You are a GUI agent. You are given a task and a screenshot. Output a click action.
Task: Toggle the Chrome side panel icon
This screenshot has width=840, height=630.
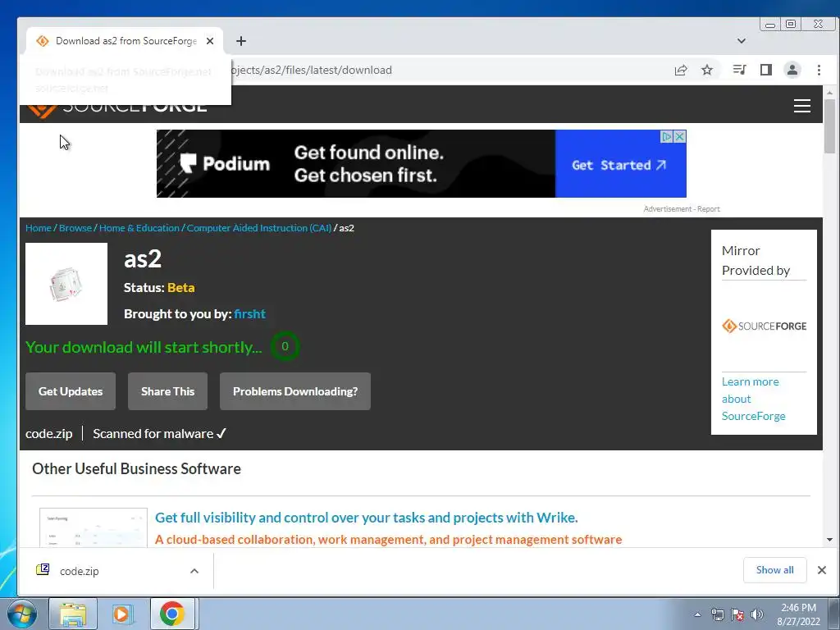pos(766,70)
